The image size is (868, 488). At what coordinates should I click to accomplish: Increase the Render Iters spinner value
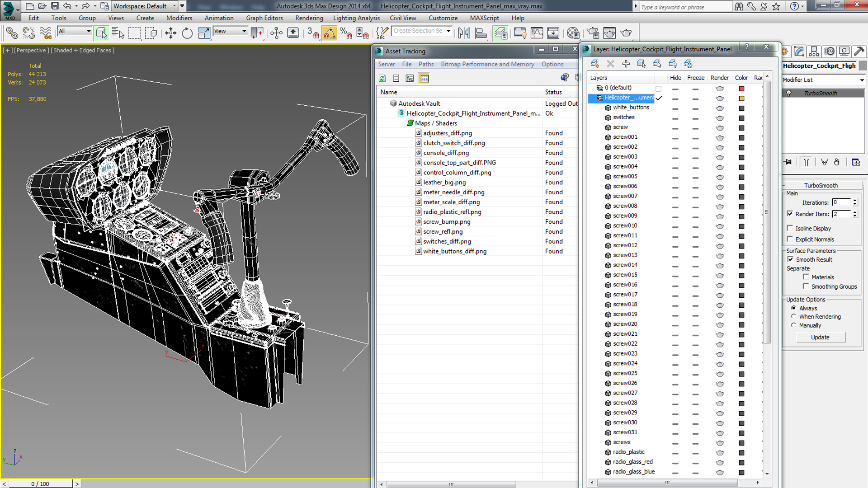pyautogui.click(x=855, y=212)
